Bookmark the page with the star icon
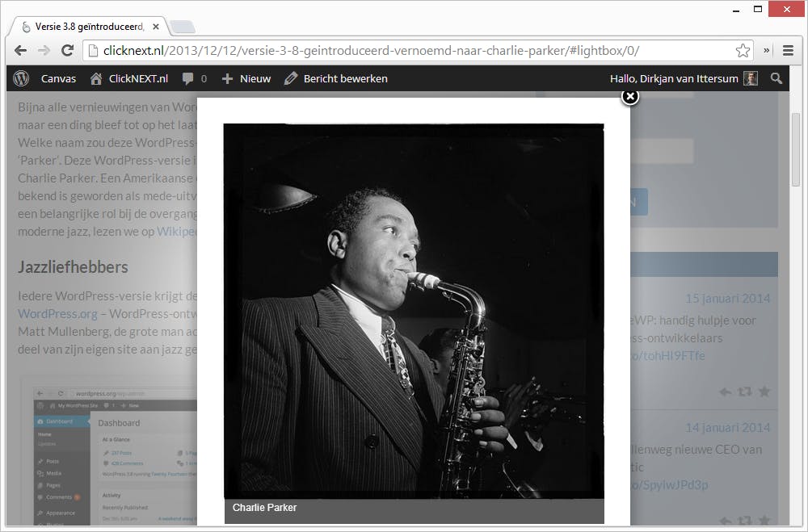The height and width of the screenshot is (532, 808). (743, 51)
